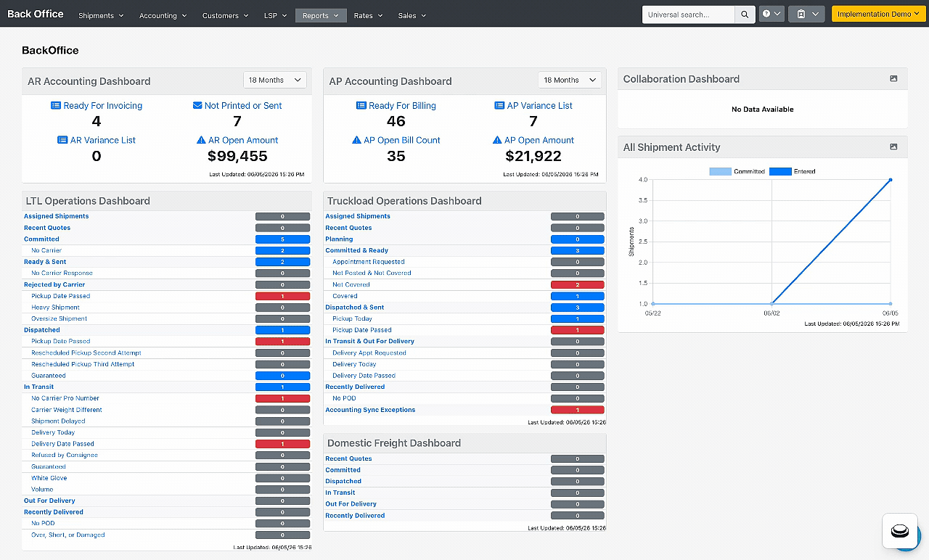This screenshot has width=929, height=560.
Task: Click the Collaboration Dashboard image export icon
Action: tap(893, 78)
